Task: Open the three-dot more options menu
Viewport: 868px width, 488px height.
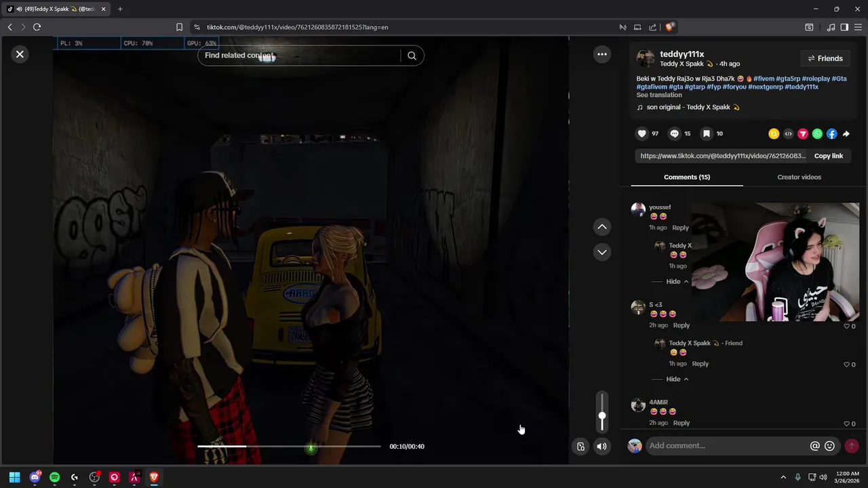Action: click(601, 54)
